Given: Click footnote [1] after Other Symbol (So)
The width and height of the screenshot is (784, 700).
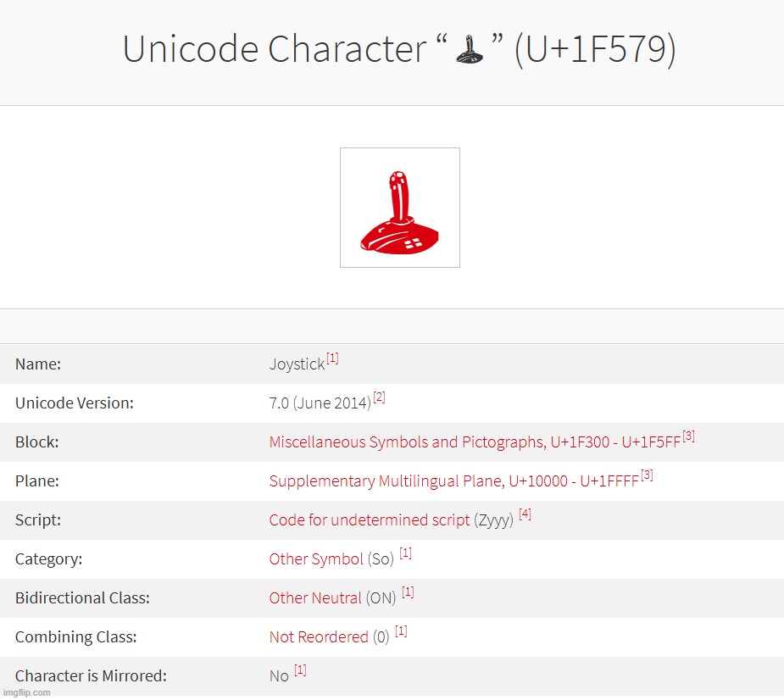Looking at the screenshot, I should click(x=405, y=553).
